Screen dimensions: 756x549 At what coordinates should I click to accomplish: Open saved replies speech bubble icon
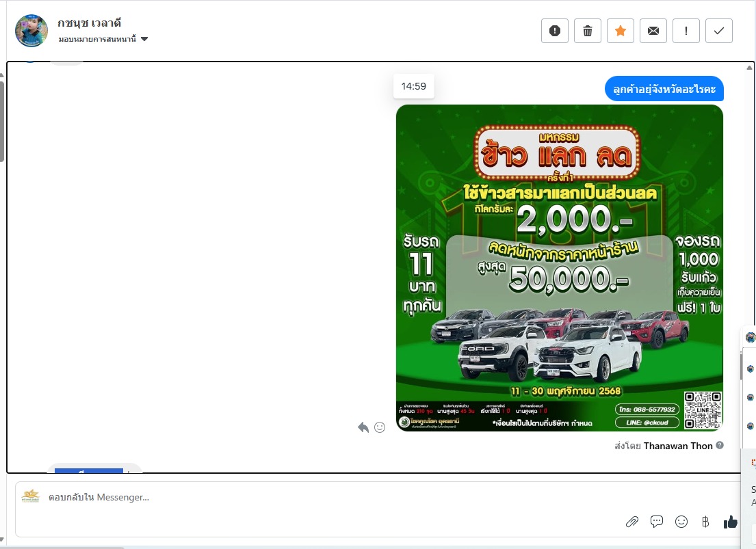657,522
